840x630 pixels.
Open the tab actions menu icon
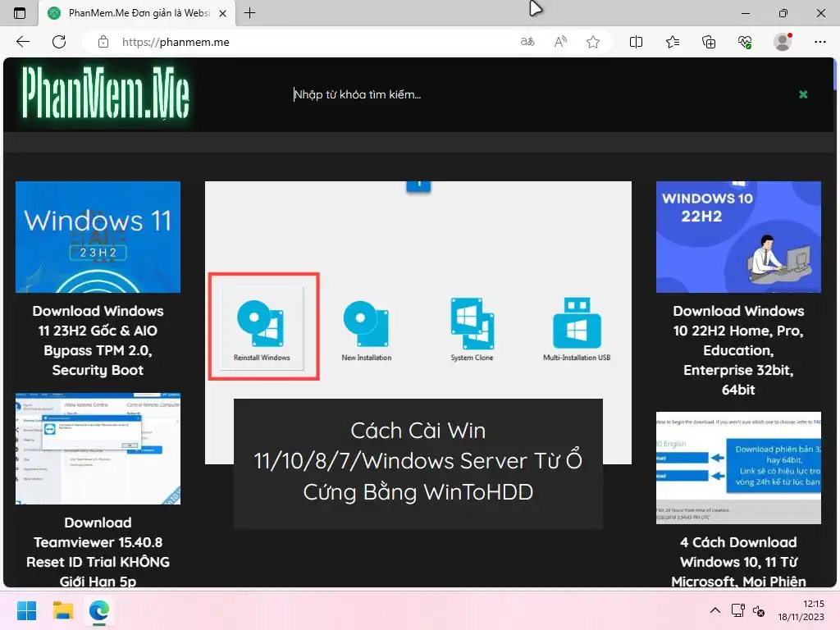[20, 13]
